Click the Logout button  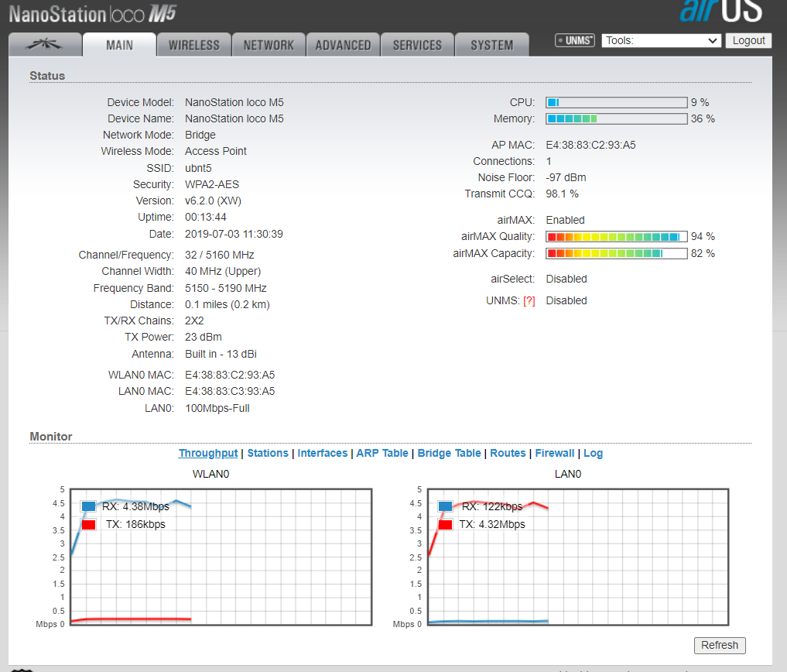(x=748, y=41)
